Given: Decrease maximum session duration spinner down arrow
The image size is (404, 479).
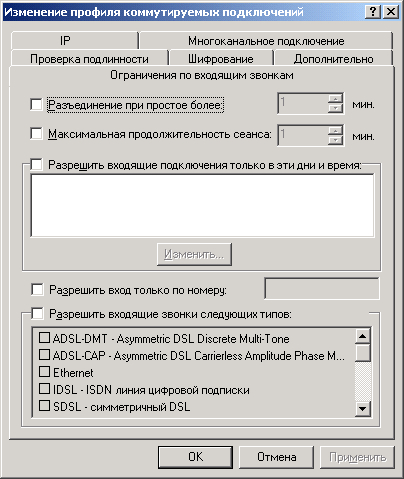Looking at the screenshot, I should tap(335, 140).
